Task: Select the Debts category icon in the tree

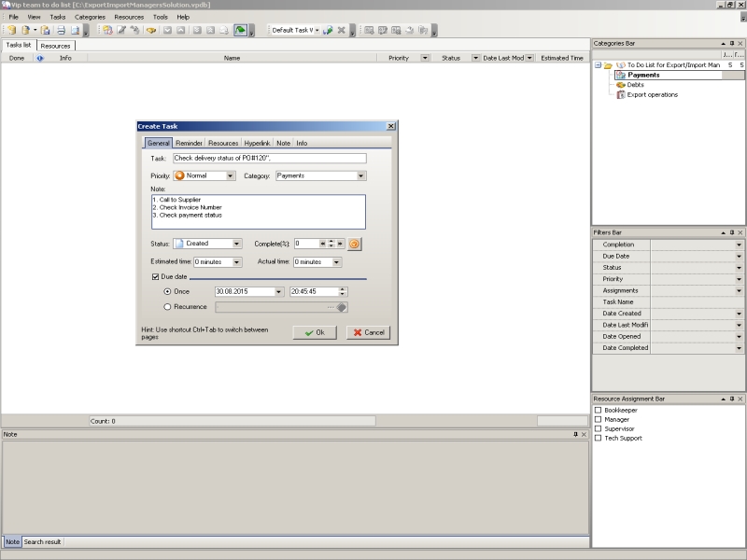Action: [620, 85]
